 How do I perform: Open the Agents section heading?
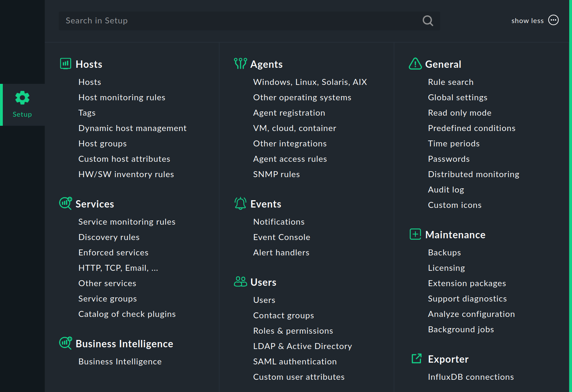pos(266,64)
